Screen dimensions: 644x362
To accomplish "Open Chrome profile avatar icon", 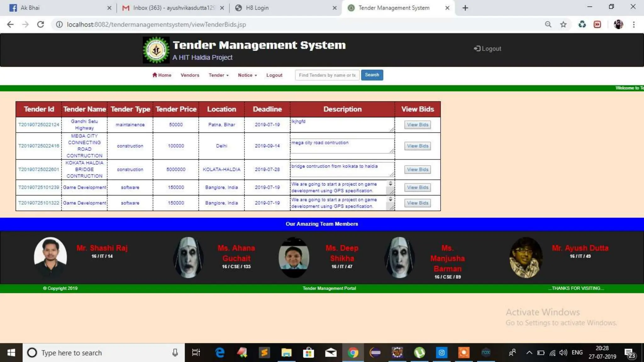I will [618, 25].
